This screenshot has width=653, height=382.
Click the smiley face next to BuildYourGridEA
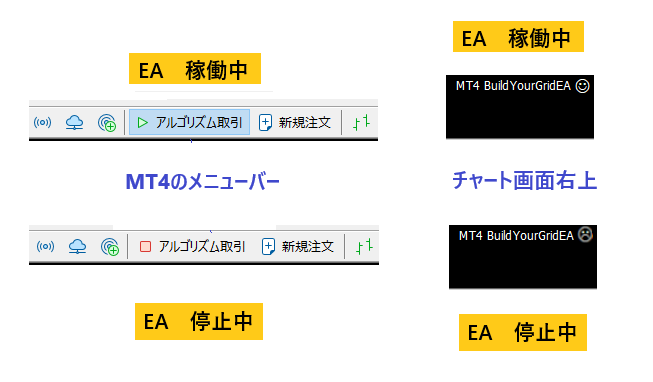point(582,86)
